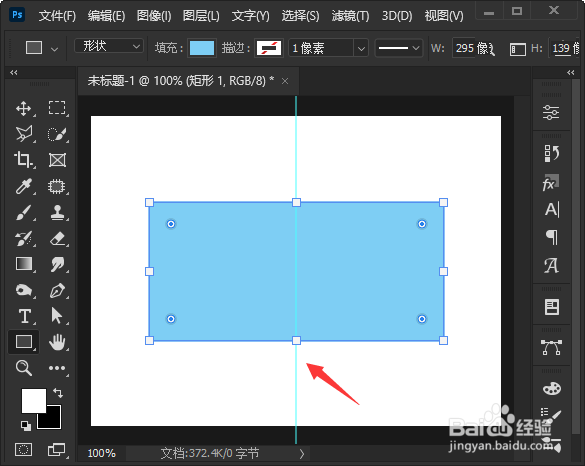Open the 图像(I) menu
585x466 pixels.
coord(154,16)
